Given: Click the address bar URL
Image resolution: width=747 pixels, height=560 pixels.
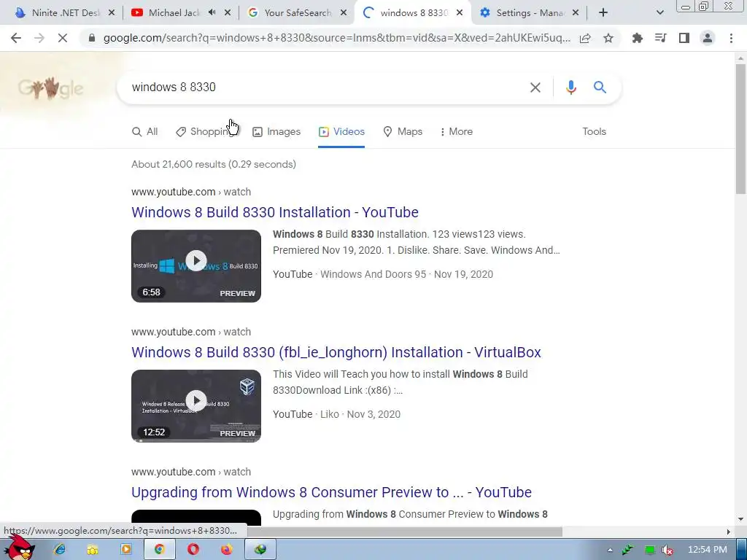Looking at the screenshot, I should (336, 38).
